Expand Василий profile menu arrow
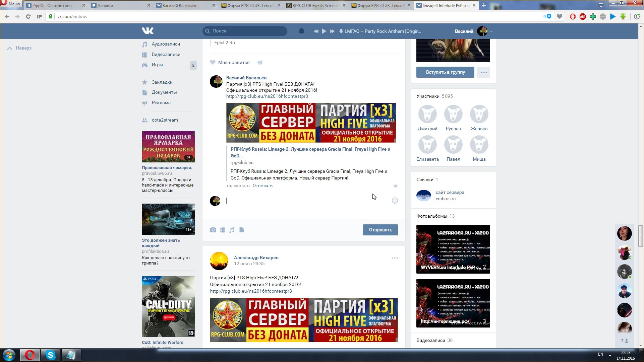This screenshot has width=644, height=362. pos(491,31)
